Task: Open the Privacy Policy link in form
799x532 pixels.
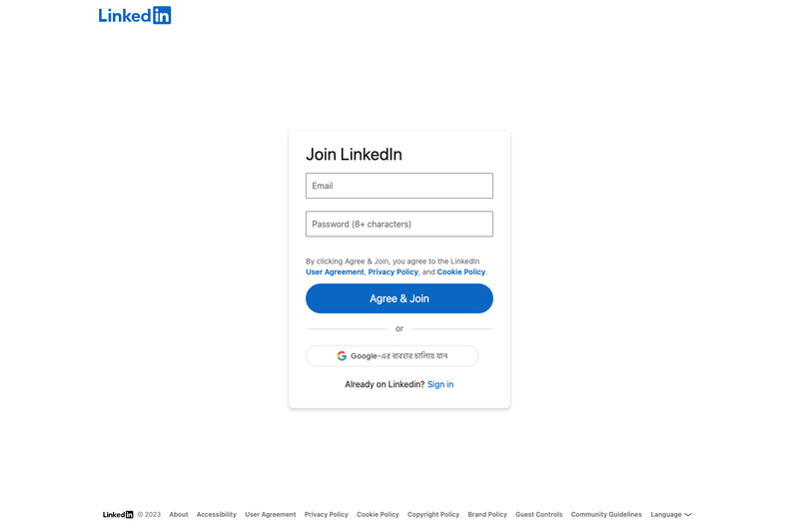Action: [393, 271]
